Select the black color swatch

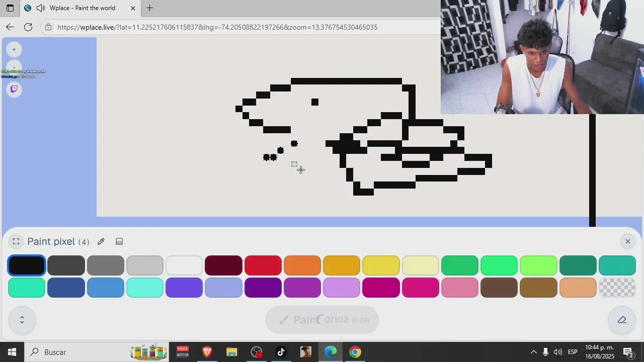(x=27, y=265)
